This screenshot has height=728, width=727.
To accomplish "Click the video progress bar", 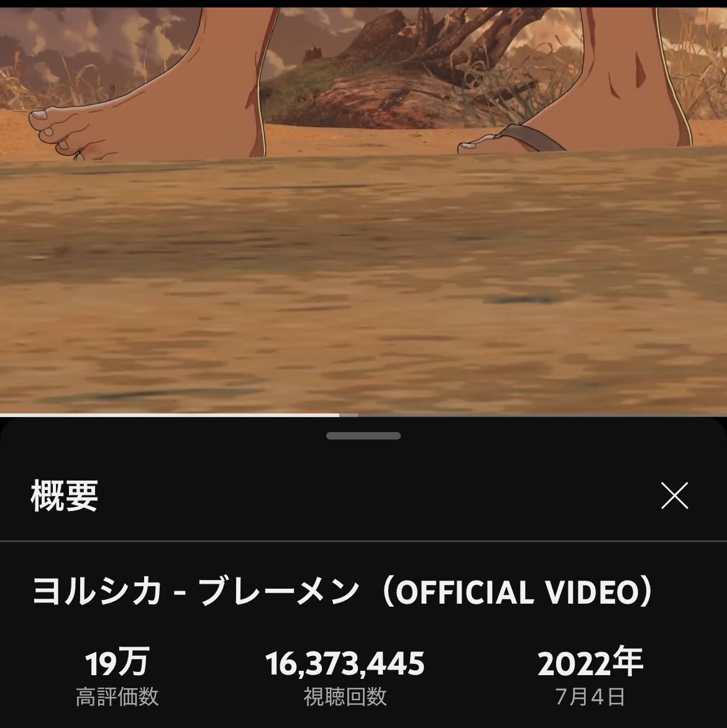I will [363, 415].
